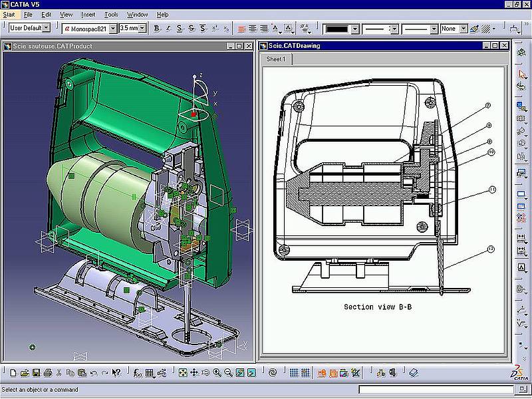
Task: Click the rotate arrow icon below Select tool
Action: pyautogui.click(x=521, y=86)
